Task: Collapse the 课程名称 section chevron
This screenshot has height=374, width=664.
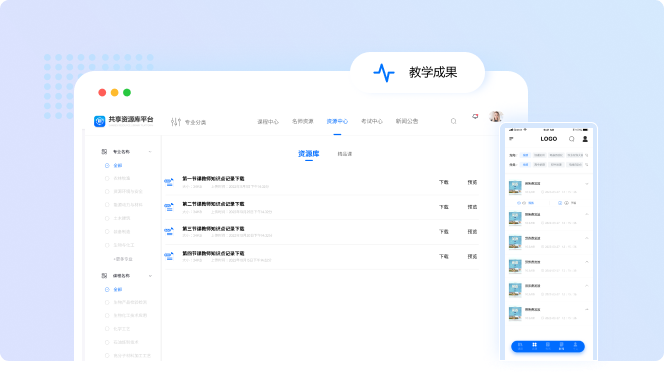Action: (150, 276)
